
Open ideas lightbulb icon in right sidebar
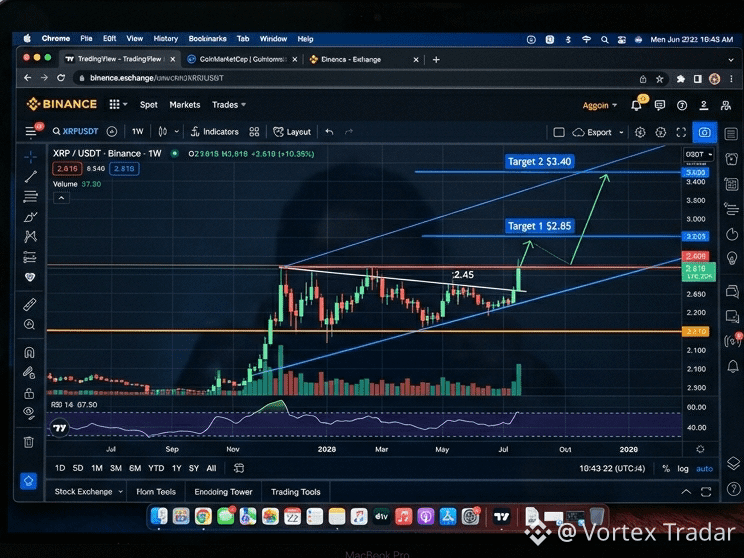[x=732, y=258]
